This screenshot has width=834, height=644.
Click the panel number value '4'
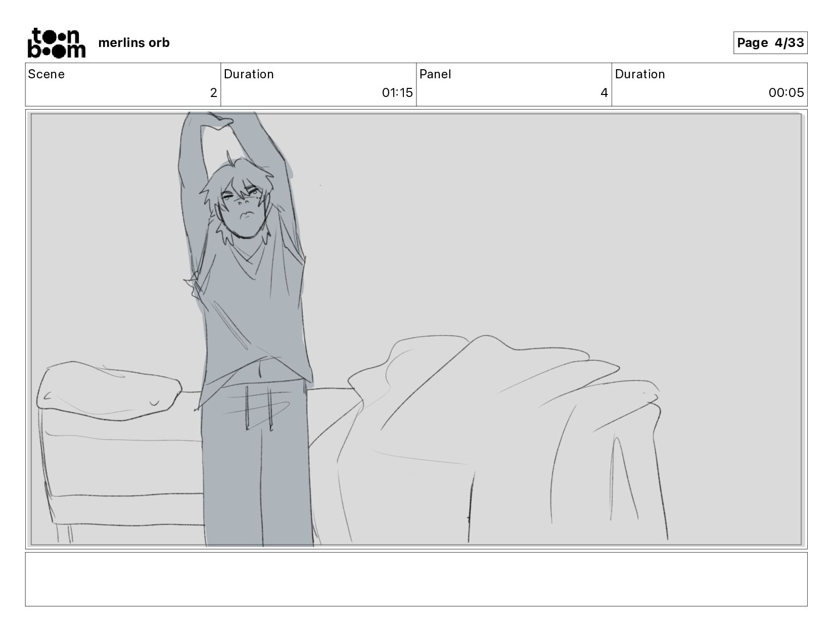pos(604,93)
